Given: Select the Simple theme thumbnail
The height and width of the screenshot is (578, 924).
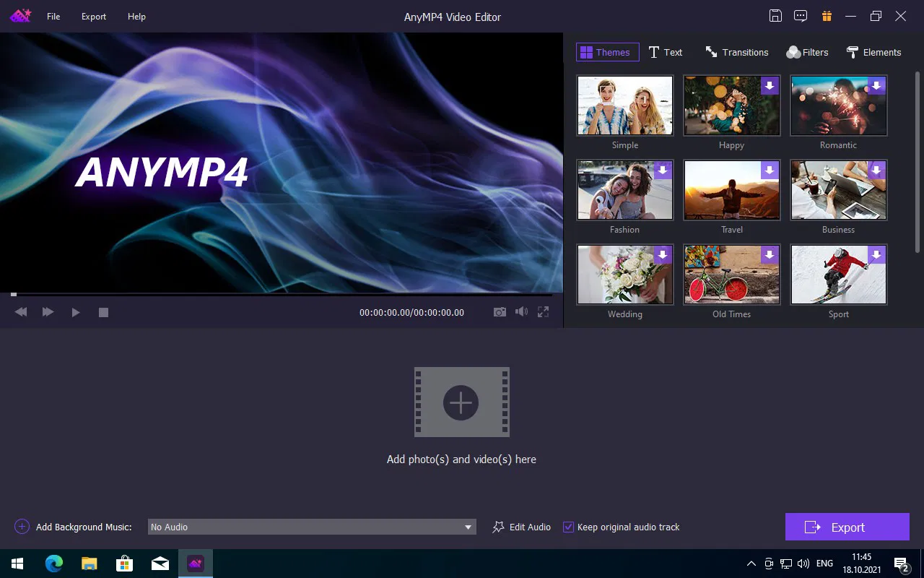Looking at the screenshot, I should point(624,105).
